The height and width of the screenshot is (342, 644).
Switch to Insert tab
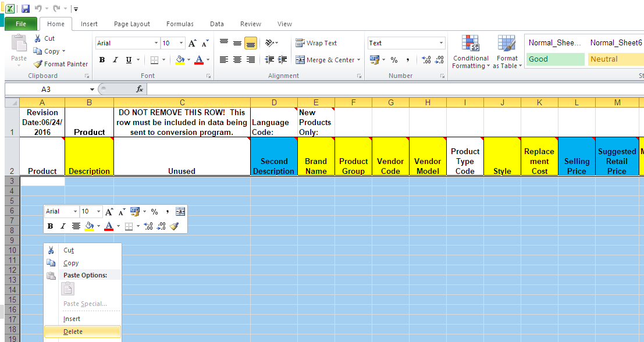pyautogui.click(x=89, y=24)
